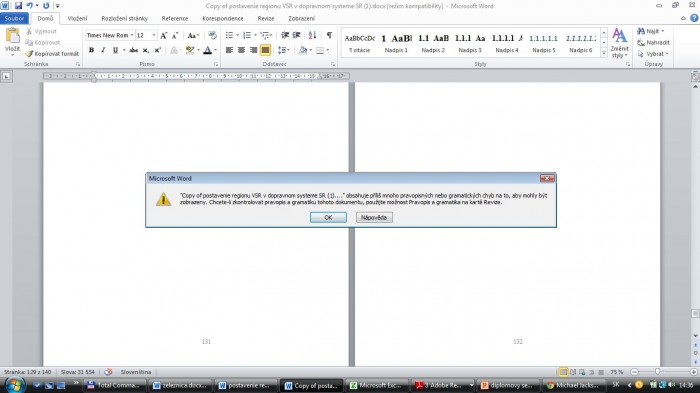Open font color dropdown arrow
The width and height of the screenshot is (700, 393).
[x=215, y=50]
